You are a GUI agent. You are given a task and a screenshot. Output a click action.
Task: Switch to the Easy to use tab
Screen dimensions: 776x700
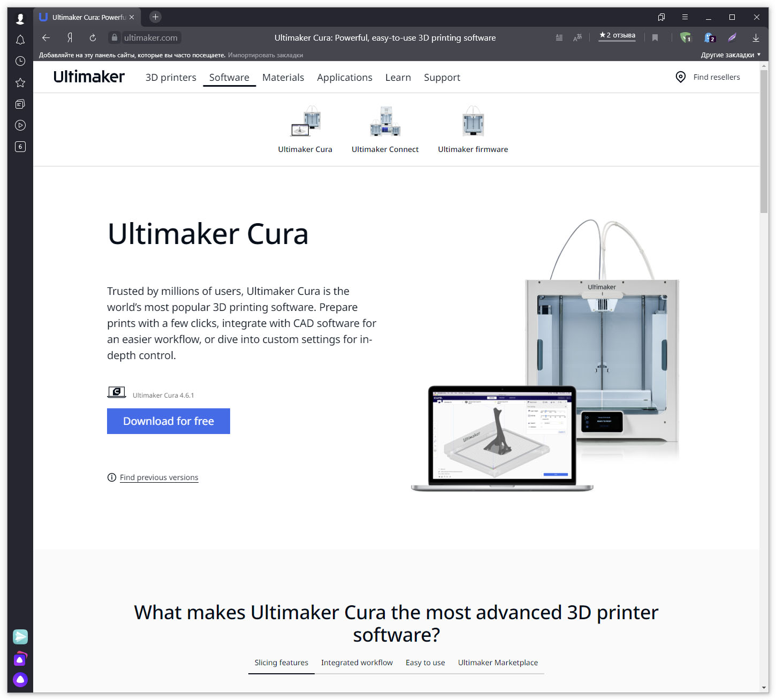(425, 663)
